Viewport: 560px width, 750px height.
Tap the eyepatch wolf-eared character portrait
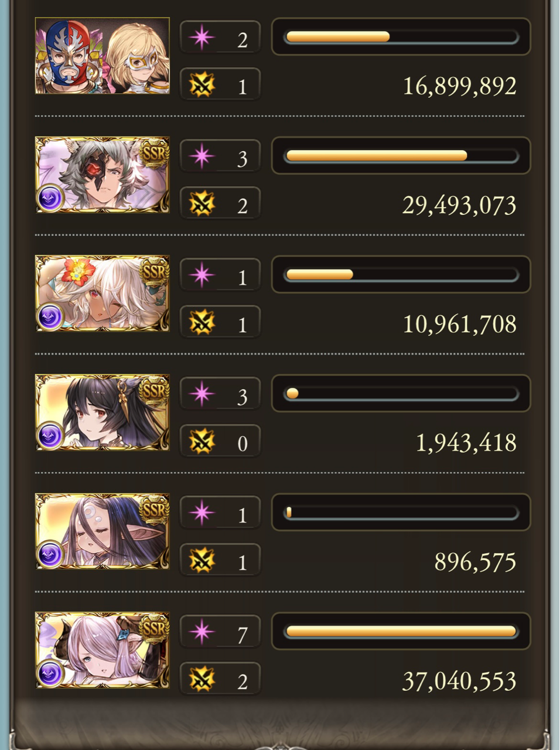pos(103,175)
